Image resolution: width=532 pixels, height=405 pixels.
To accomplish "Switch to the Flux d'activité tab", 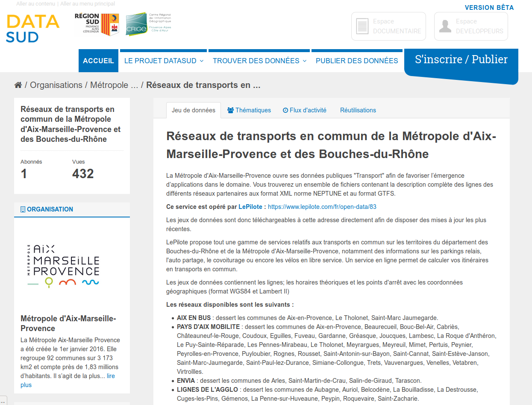I will [x=305, y=110].
